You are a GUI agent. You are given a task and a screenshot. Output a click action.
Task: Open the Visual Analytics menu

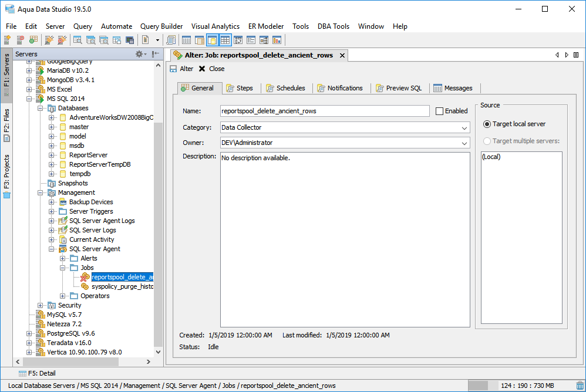[x=215, y=26]
